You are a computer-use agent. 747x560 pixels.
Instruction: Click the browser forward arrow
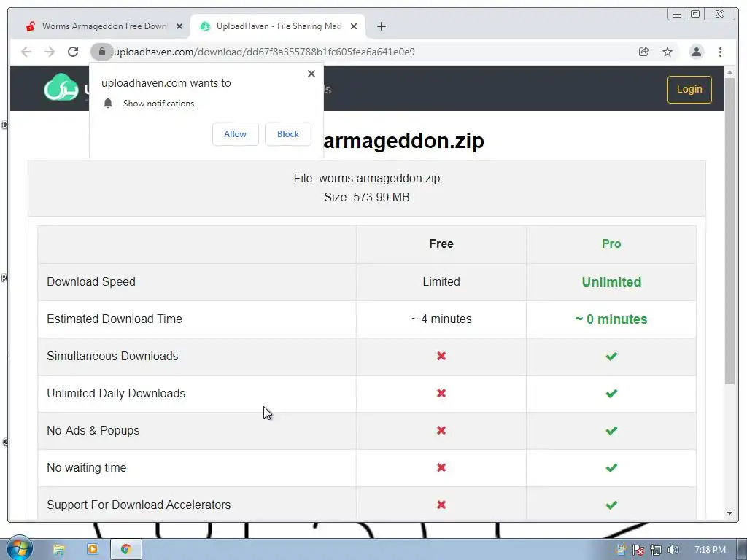[50, 52]
